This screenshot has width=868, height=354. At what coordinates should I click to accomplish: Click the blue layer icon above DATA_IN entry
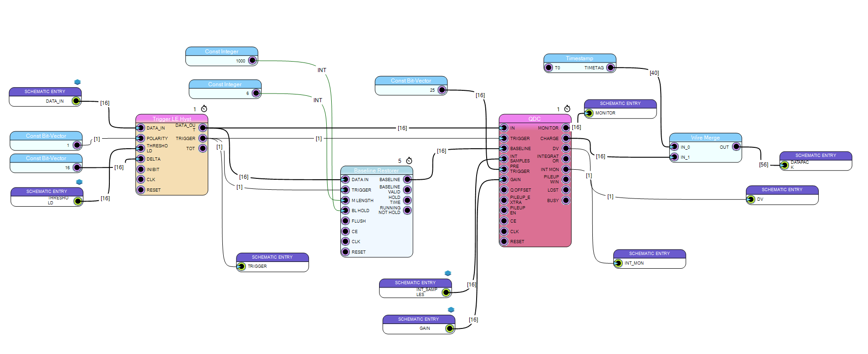(x=77, y=82)
